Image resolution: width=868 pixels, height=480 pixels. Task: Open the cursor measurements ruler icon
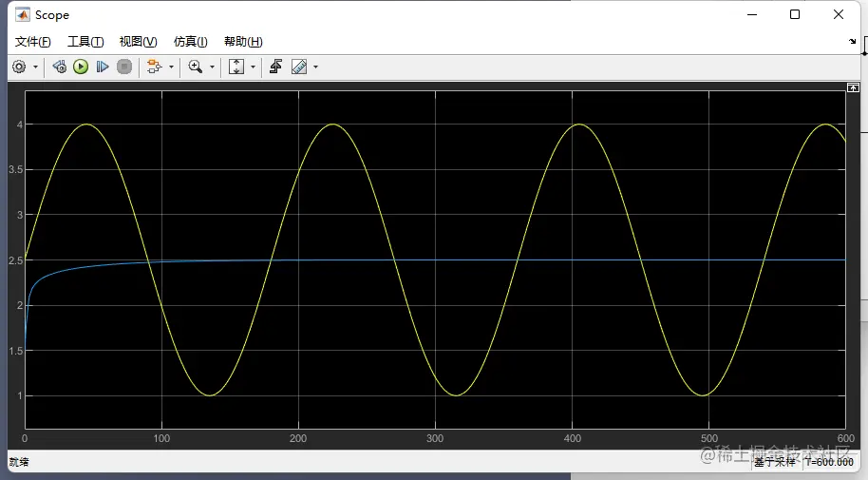pyautogui.click(x=299, y=67)
